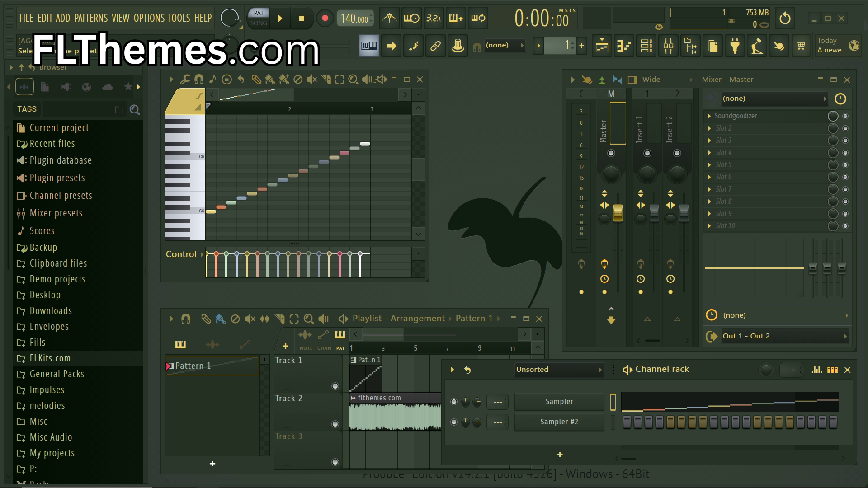Image resolution: width=868 pixels, height=488 pixels.
Task: Open the mixer preset (none) selector
Action: tap(774, 99)
